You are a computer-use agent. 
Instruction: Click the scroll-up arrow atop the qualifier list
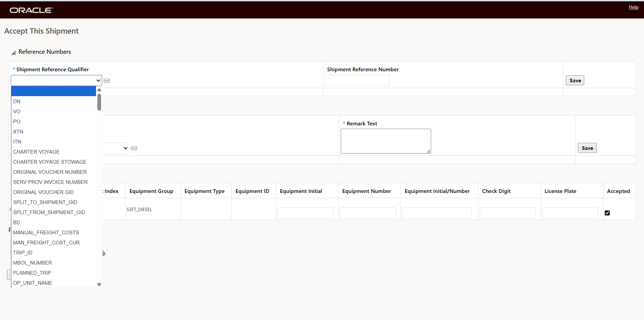99,90
